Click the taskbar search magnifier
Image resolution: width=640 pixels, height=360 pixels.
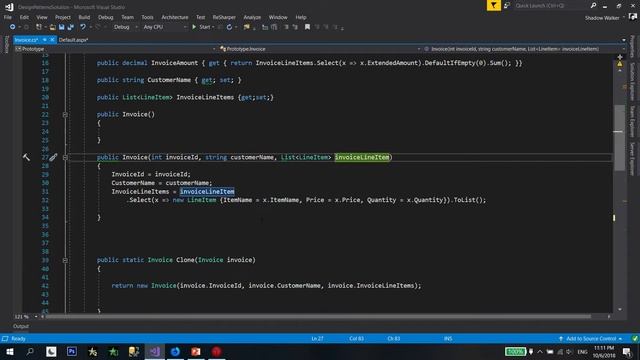point(30,351)
